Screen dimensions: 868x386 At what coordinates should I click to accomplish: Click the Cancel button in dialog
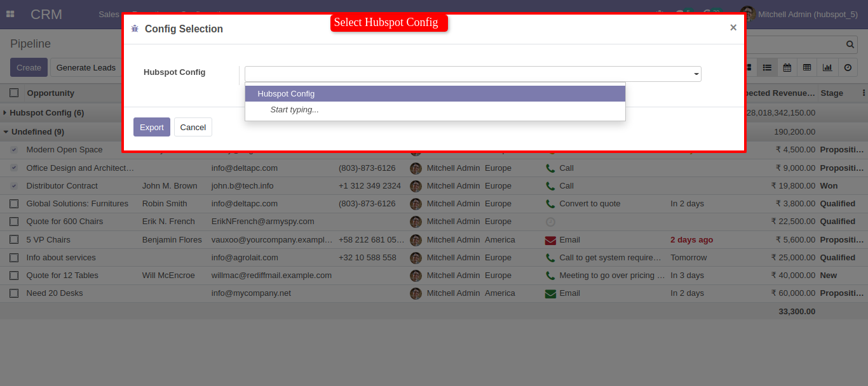[x=193, y=127]
